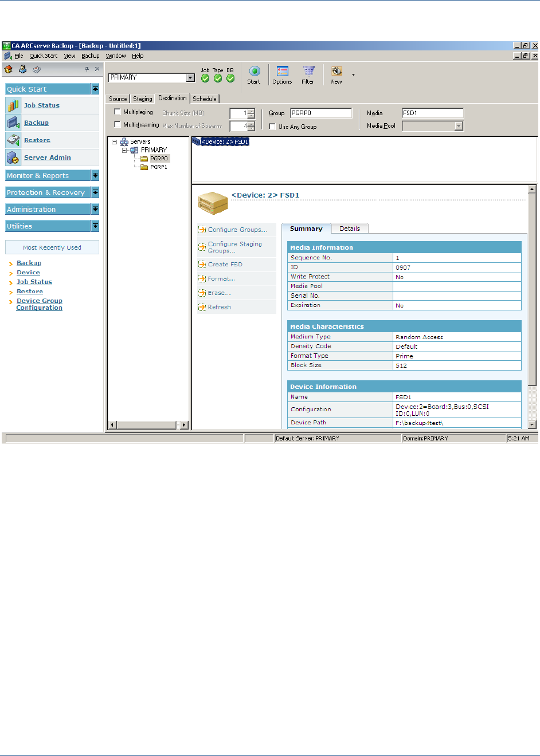Collapse the PRIMARY tree node
Viewport: 540px width, 756px height.
pos(124,150)
